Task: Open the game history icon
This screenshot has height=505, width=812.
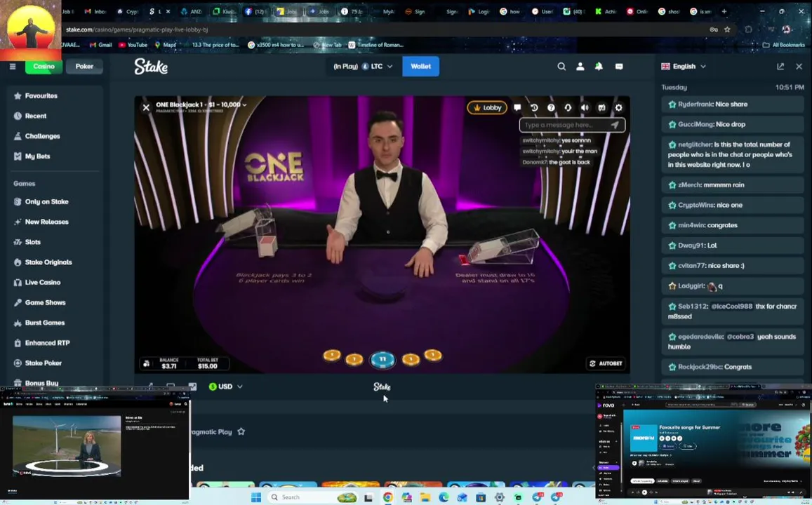Action: (x=534, y=107)
